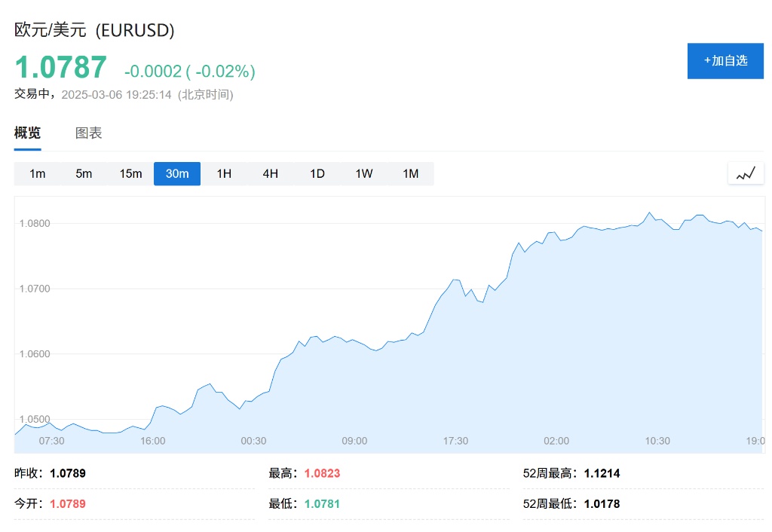772x532 pixels.
Task: Switch chart to 15m interval
Action: pos(130,174)
